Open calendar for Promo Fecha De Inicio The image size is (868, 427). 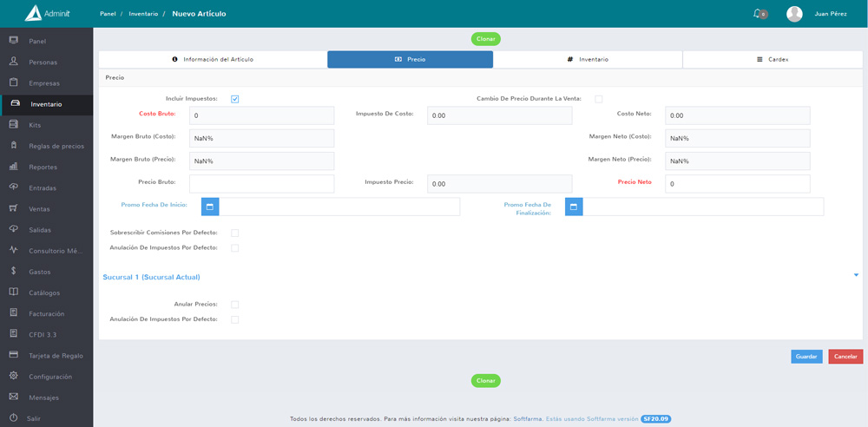(x=210, y=207)
